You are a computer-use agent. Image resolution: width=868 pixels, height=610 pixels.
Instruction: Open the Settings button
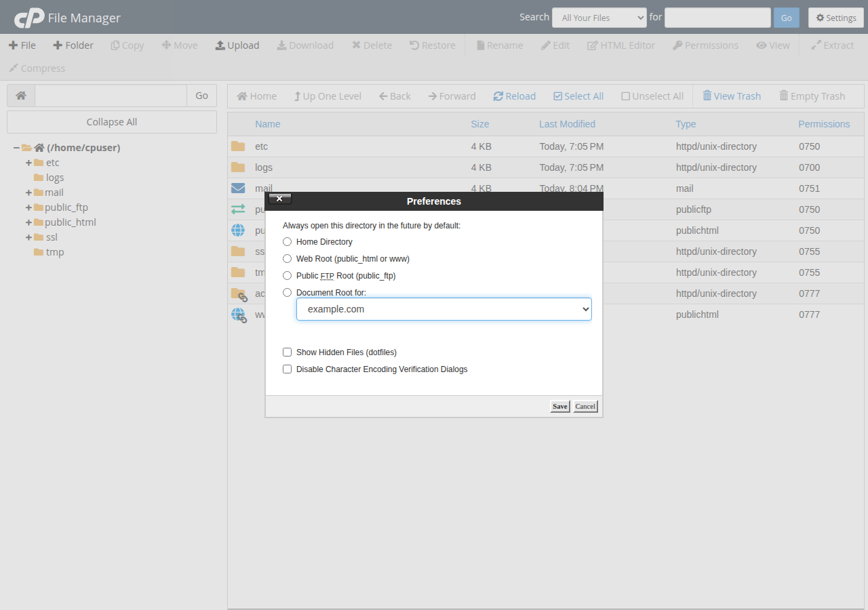[x=836, y=18]
